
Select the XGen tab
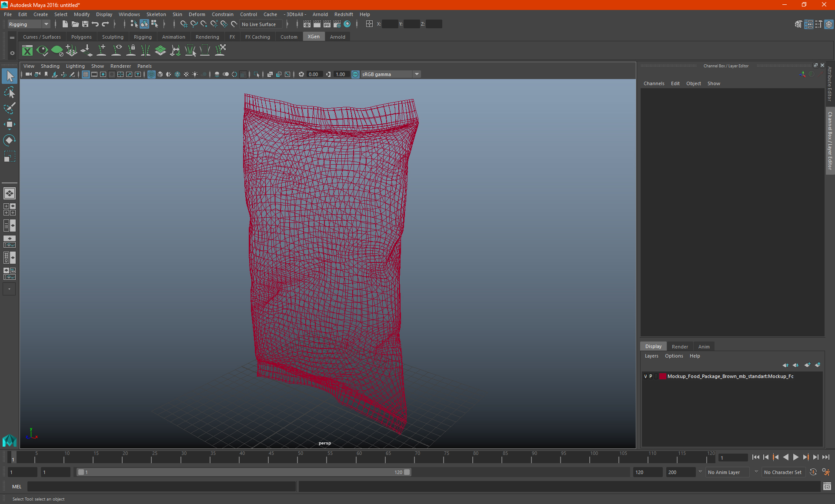coord(313,37)
